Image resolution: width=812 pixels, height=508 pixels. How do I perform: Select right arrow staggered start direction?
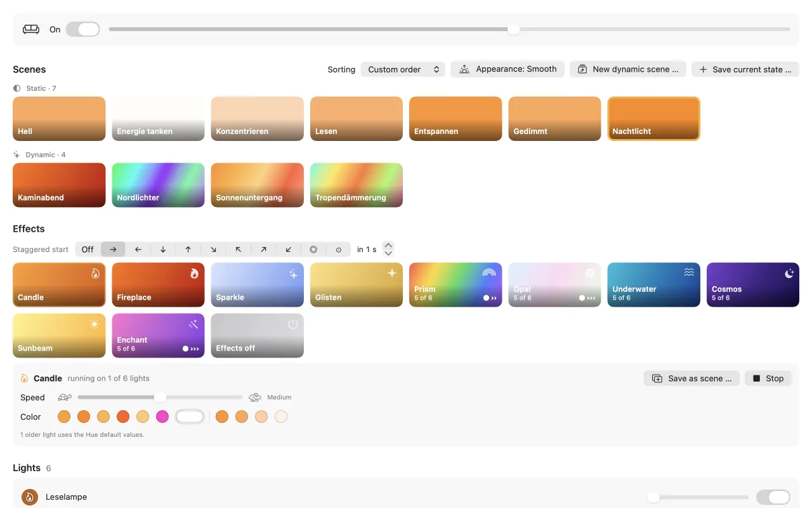click(x=113, y=250)
